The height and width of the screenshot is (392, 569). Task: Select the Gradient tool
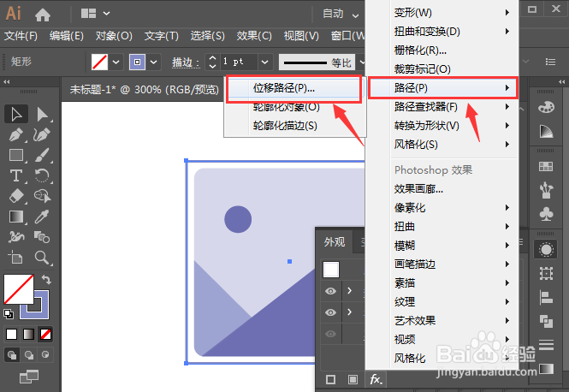point(16,217)
